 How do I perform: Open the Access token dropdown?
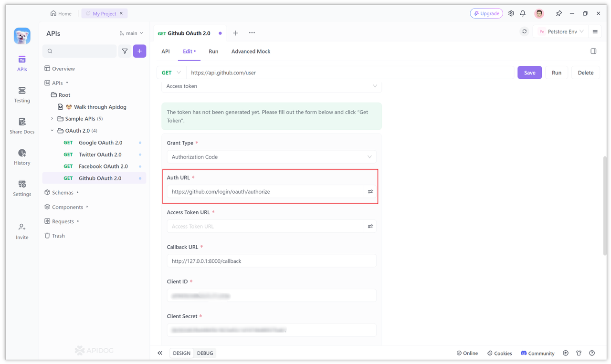coord(272,86)
